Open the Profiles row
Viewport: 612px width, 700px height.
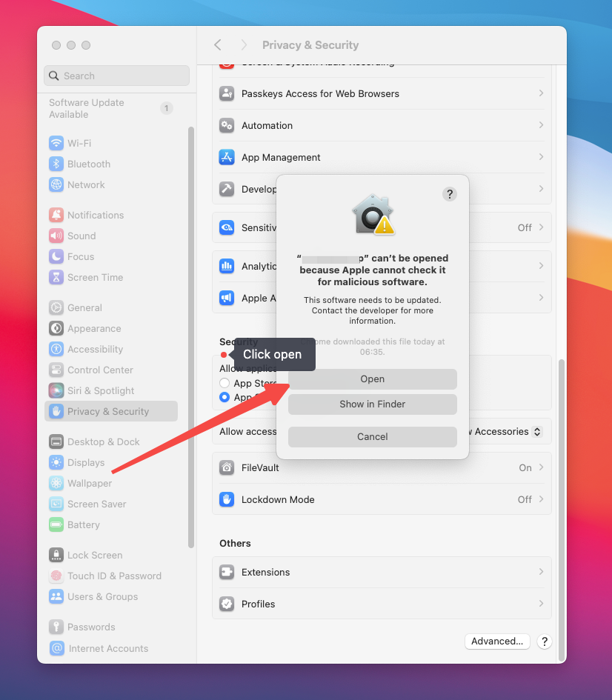(x=382, y=604)
